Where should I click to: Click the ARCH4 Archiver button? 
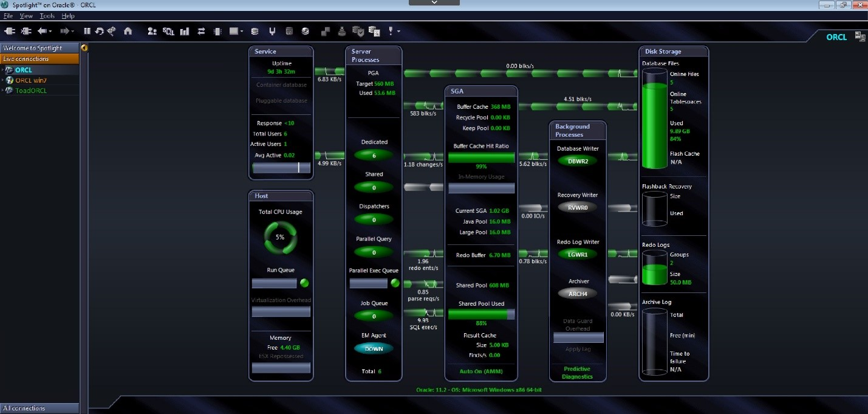[578, 294]
